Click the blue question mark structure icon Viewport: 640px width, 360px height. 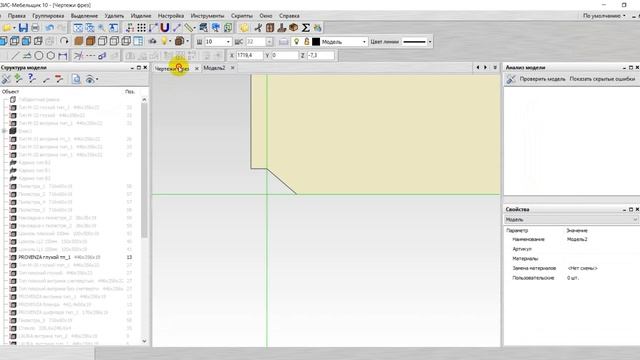[31, 79]
